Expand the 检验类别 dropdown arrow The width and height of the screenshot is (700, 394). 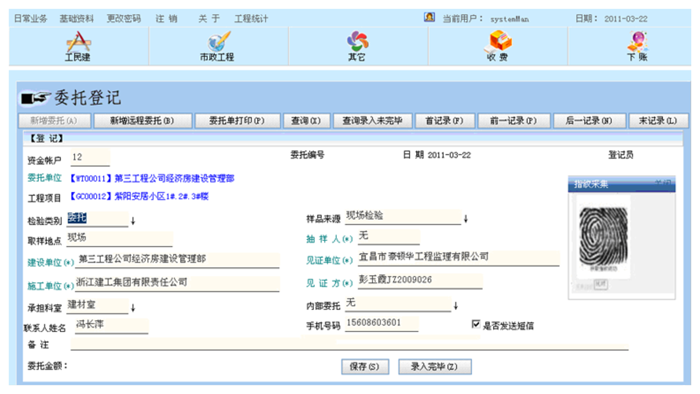coord(133,220)
